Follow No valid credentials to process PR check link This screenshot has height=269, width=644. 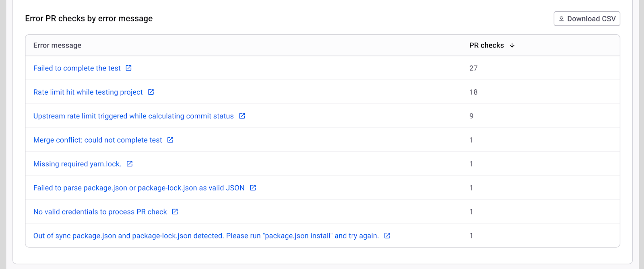pos(100,212)
